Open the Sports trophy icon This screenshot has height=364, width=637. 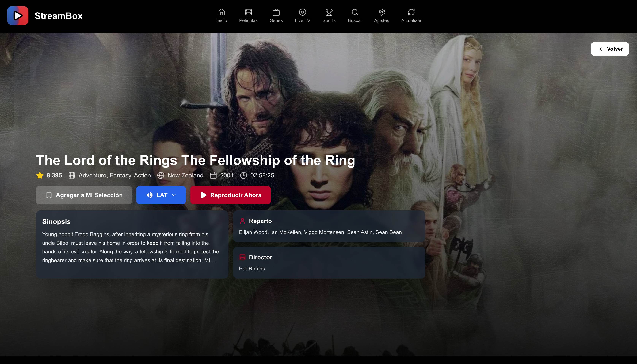click(329, 12)
